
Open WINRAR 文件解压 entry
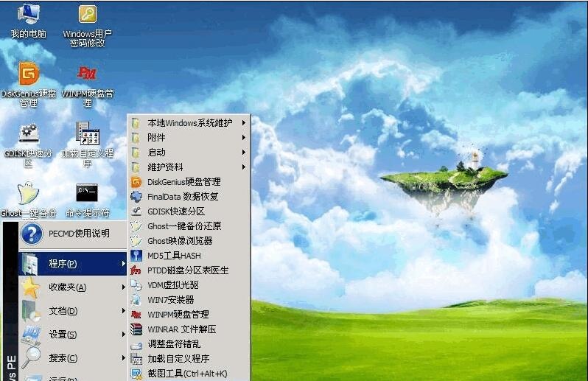(x=189, y=329)
